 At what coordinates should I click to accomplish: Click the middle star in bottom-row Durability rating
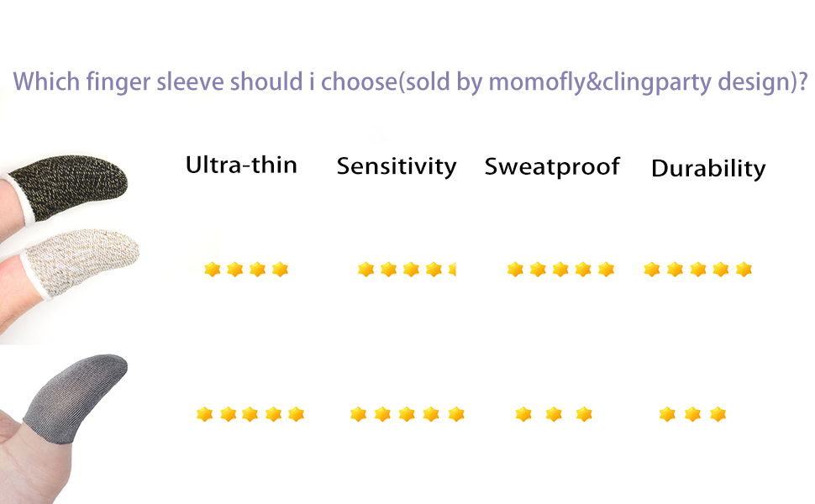(692, 414)
